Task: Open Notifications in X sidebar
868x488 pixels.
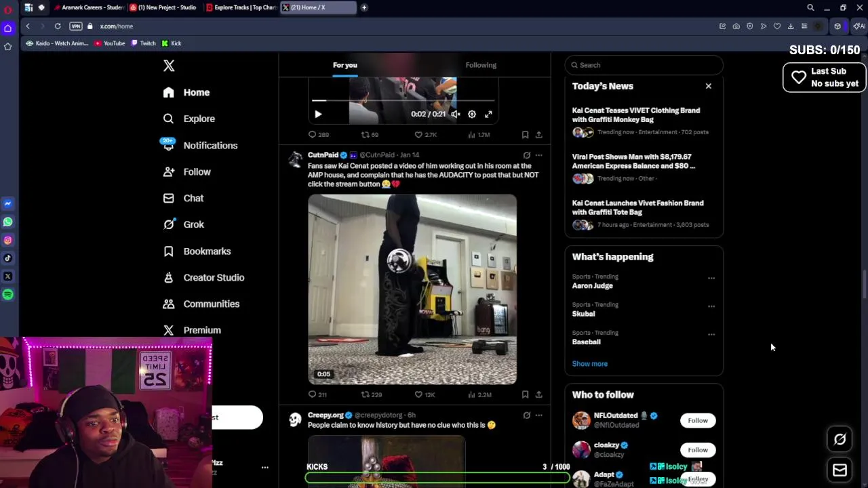Action: (x=200, y=145)
